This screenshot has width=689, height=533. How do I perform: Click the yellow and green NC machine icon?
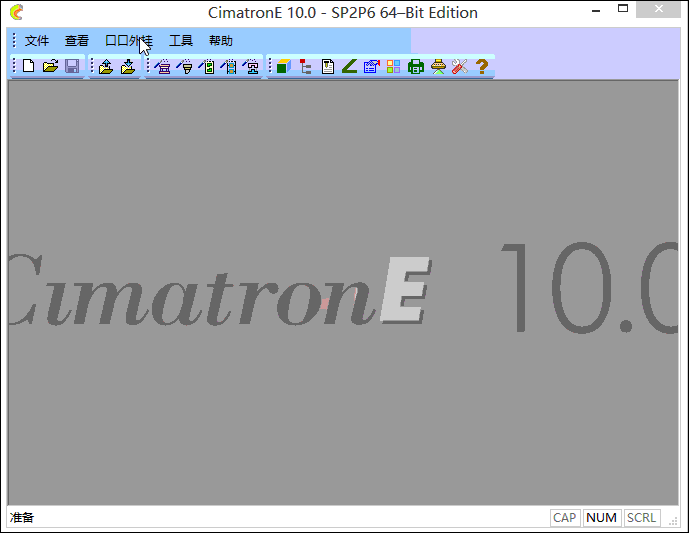point(438,66)
